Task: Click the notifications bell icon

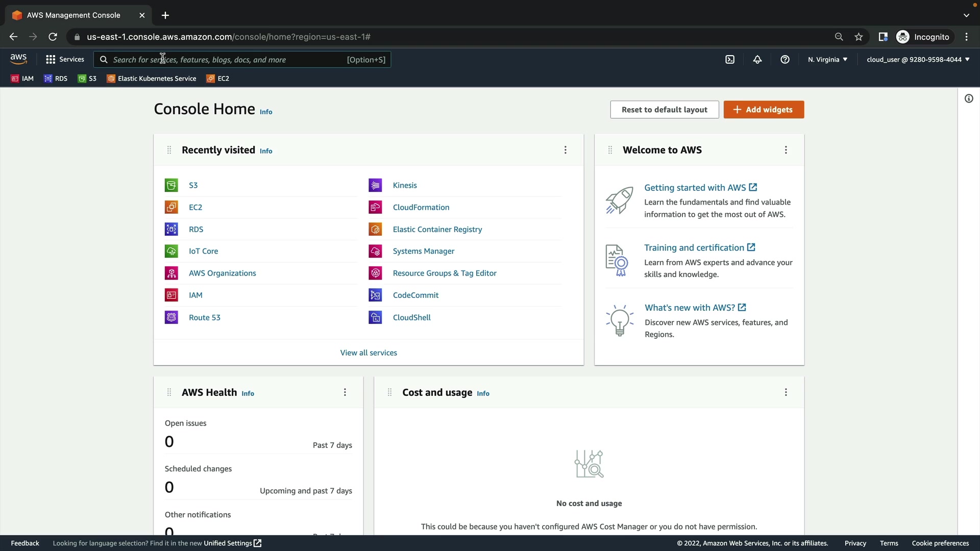Action: coord(757,60)
